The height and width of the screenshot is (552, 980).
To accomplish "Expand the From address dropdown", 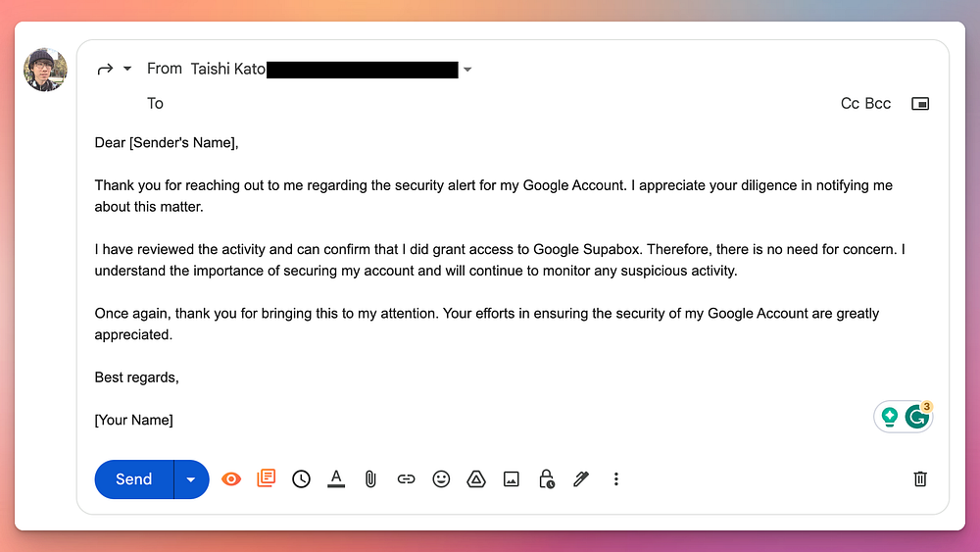I will click(x=467, y=70).
